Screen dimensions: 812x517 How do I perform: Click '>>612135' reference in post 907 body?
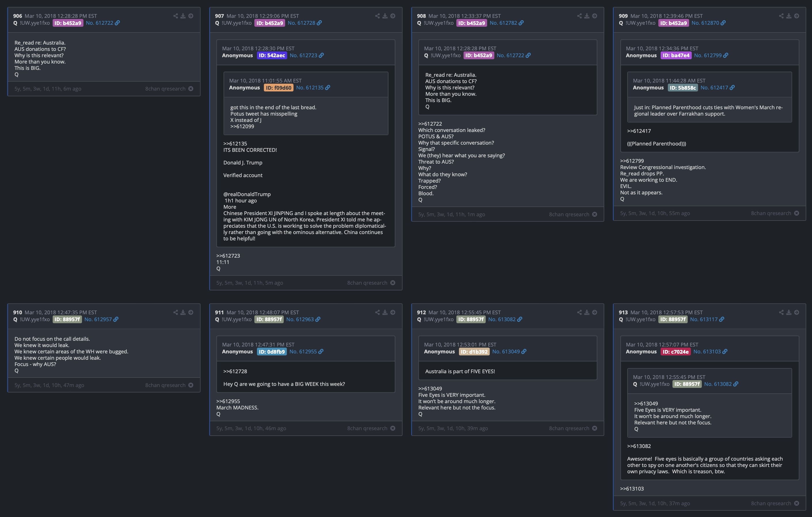[x=235, y=144]
